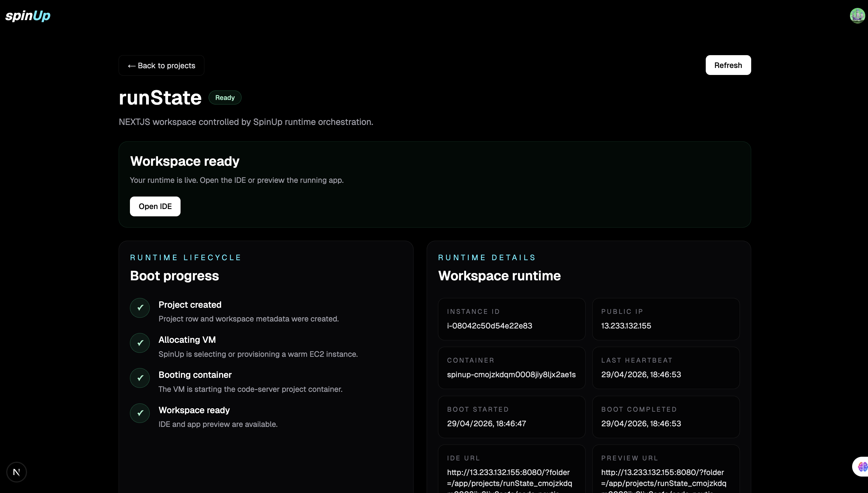868x493 pixels.
Task: Click the Project created step title
Action: tap(190, 305)
